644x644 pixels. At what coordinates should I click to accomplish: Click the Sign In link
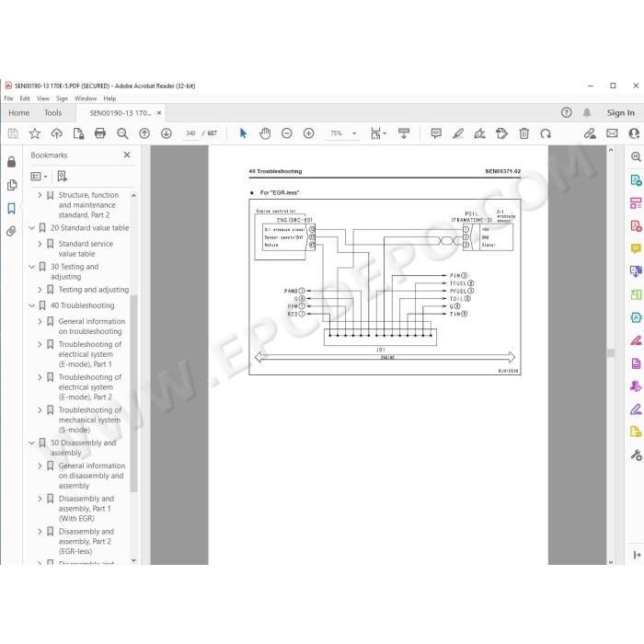pos(621,113)
